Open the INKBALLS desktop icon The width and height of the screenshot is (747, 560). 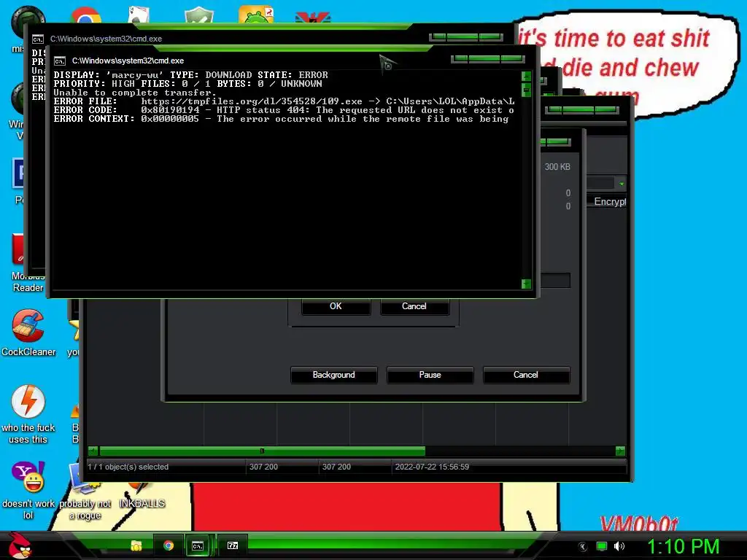pos(142,495)
